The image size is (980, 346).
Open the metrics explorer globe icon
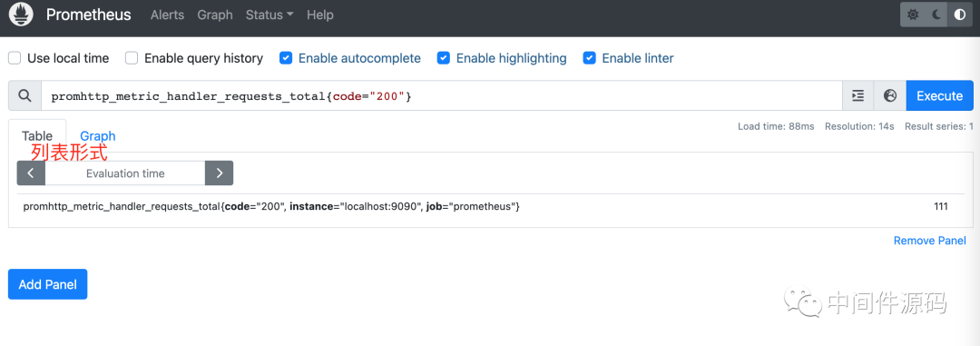(890, 95)
